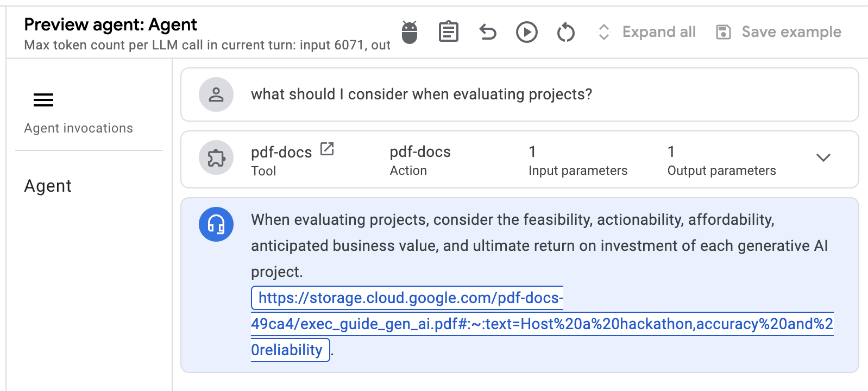The height and width of the screenshot is (391, 868).
Task: Click the max token count text
Action: (x=207, y=45)
